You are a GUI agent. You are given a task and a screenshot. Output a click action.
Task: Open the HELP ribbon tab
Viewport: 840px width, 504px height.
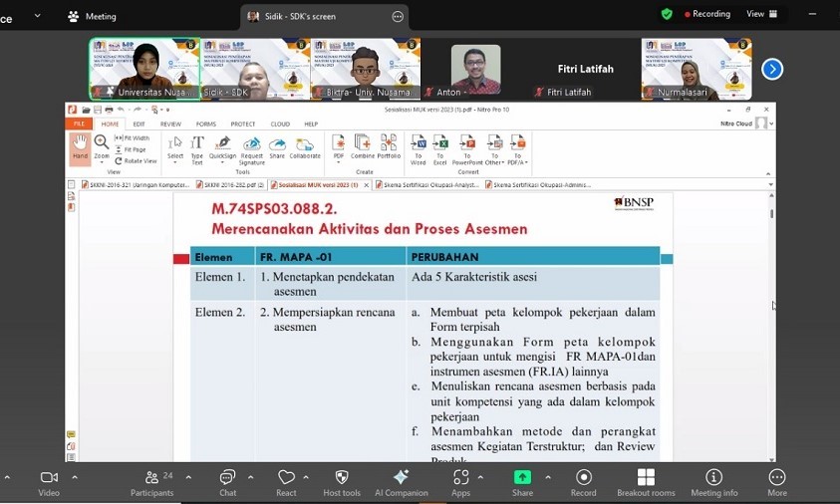click(311, 124)
